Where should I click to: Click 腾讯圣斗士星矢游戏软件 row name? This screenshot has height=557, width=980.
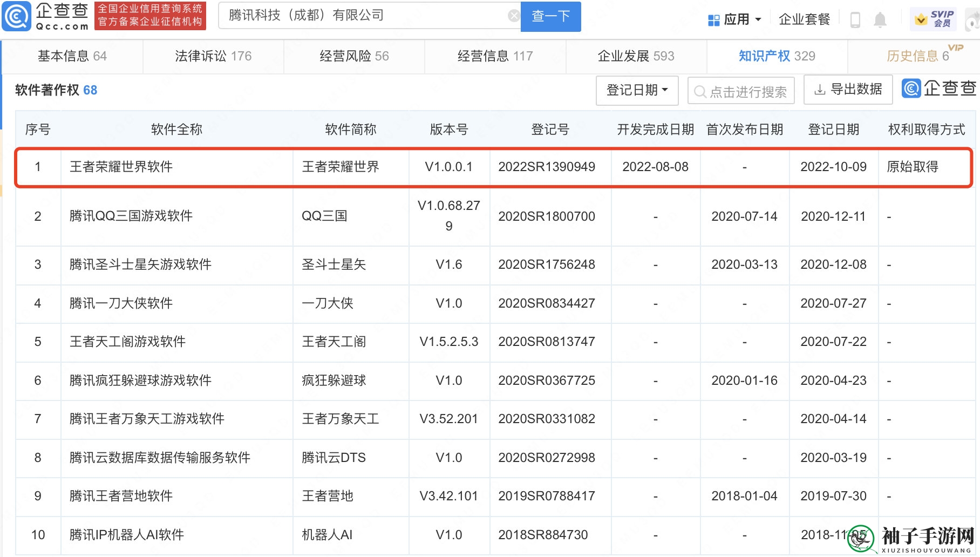(x=140, y=264)
